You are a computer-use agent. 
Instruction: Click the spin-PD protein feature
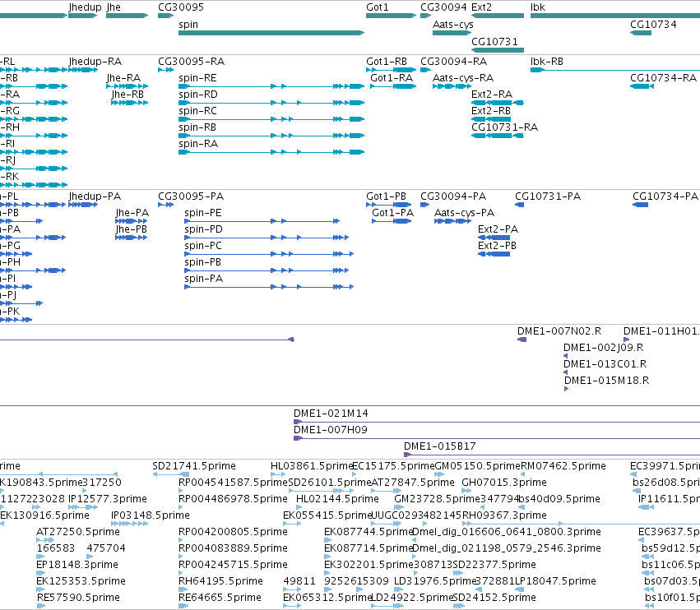coord(267,238)
